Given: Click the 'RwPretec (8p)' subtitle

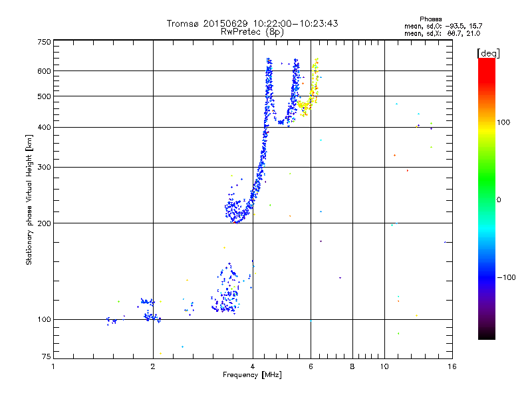Looking at the screenshot, I should pos(252,32).
